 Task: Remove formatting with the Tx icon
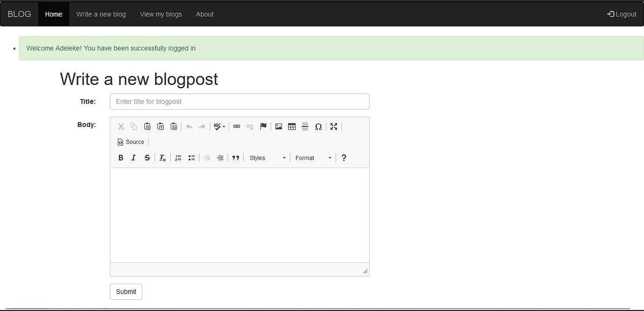[x=162, y=157]
